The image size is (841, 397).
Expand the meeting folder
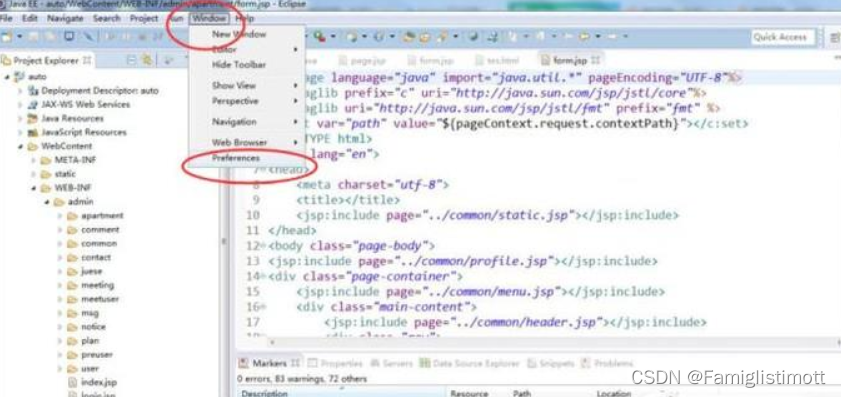pos(60,285)
